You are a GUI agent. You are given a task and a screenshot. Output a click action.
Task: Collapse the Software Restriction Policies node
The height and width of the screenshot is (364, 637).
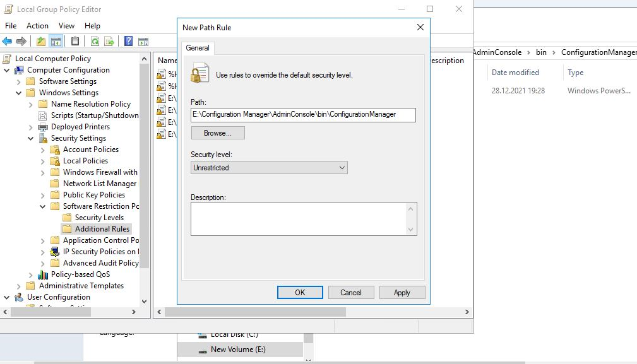point(43,206)
